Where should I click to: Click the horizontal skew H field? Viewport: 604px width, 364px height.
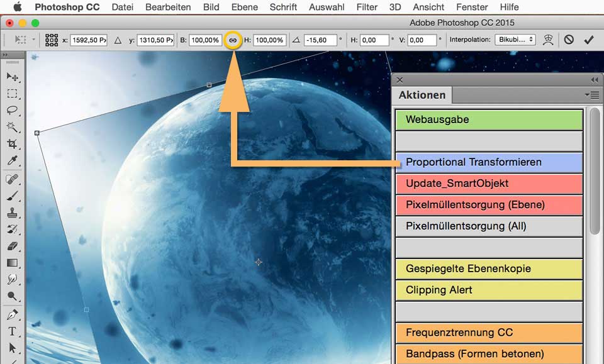pos(374,40)
